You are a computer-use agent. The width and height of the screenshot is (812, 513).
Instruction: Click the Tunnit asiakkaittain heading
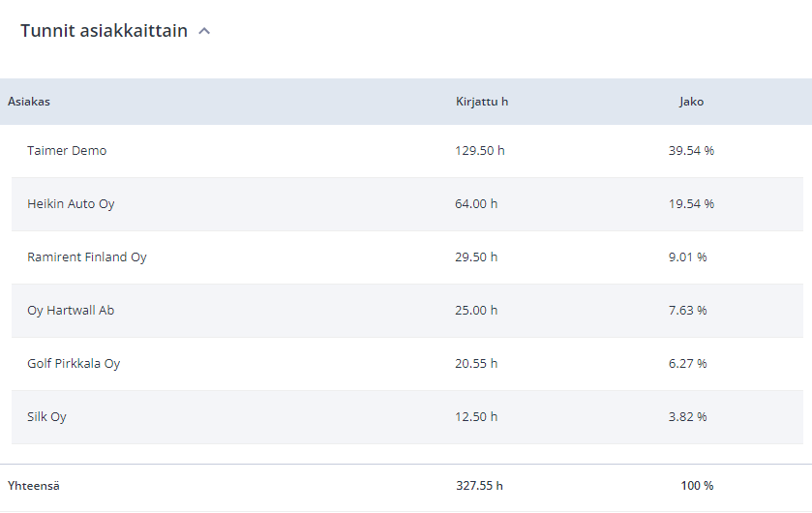105,31
